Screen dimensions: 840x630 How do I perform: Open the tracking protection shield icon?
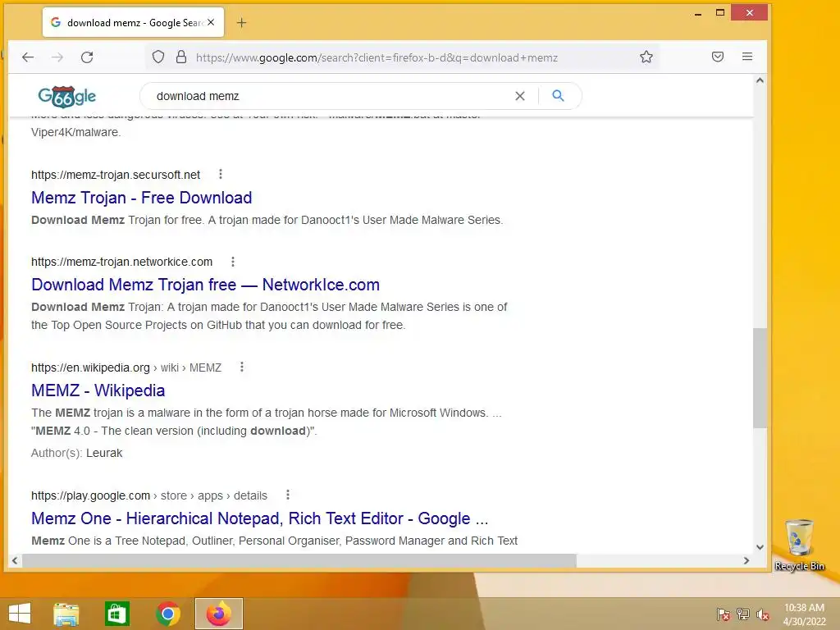click(x=158, y=57)
